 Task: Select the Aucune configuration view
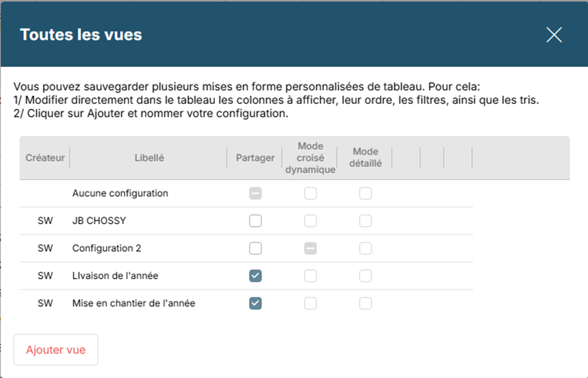coord(120,194)
